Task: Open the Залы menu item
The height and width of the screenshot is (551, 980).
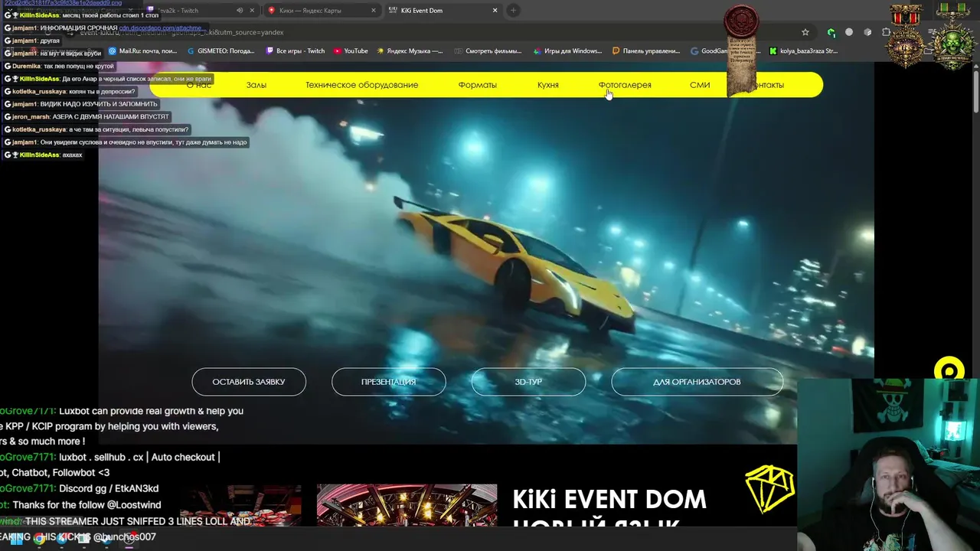Action: pyautogui.click(x=256, y=85)
